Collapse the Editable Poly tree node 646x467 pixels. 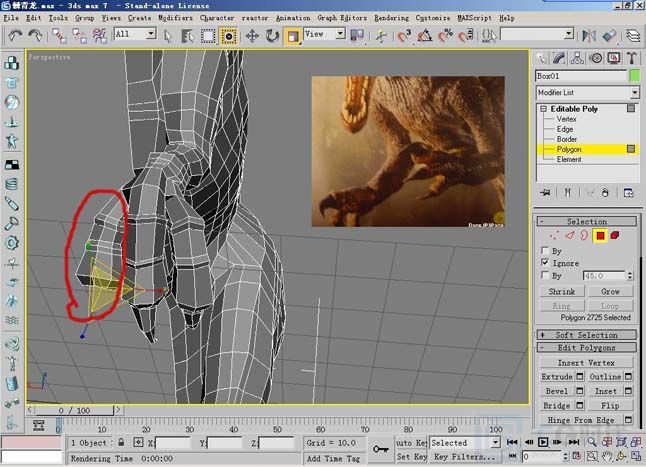pos(543,109)
